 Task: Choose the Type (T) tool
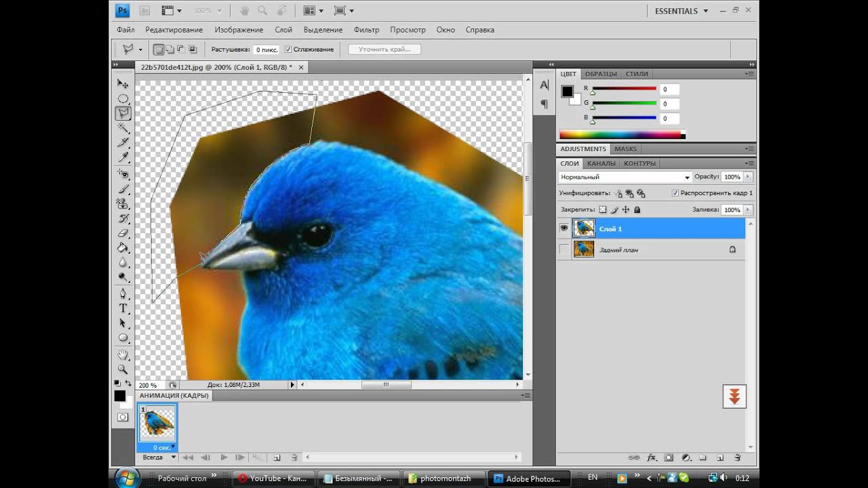coord(123,308)
